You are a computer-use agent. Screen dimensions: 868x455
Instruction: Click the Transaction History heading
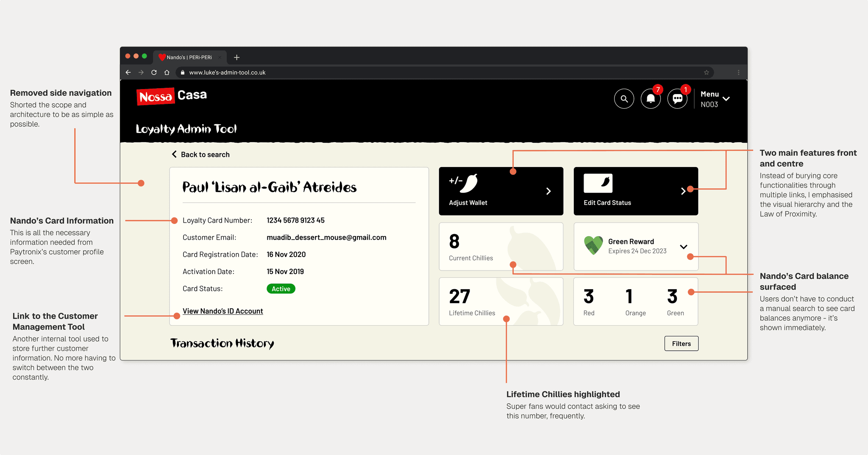(222, 343)
